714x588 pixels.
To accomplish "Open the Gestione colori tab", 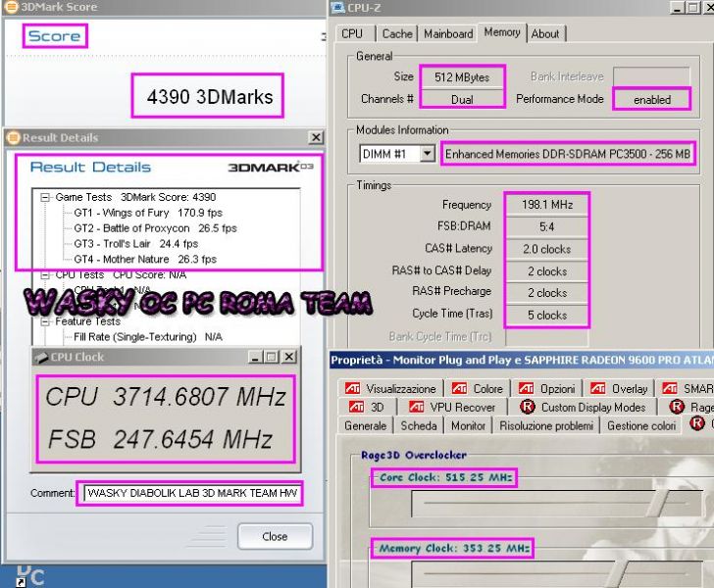I will point(641,426).
